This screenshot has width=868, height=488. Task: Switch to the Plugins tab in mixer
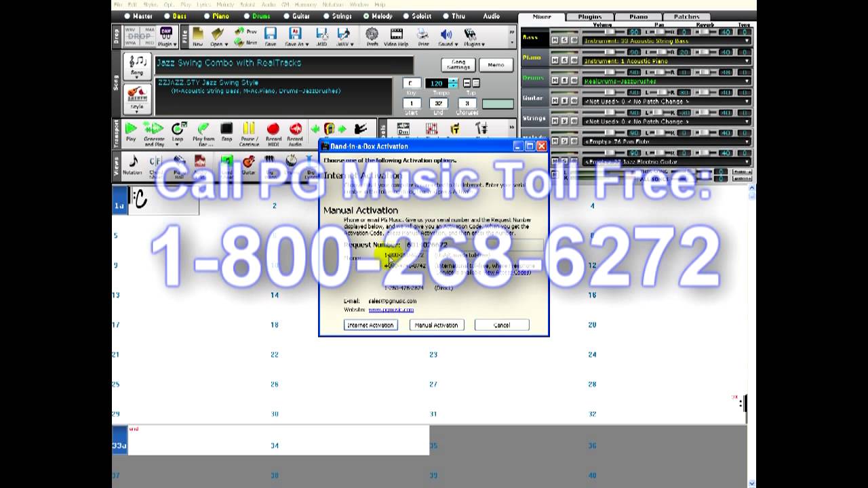tap(589, 17)
